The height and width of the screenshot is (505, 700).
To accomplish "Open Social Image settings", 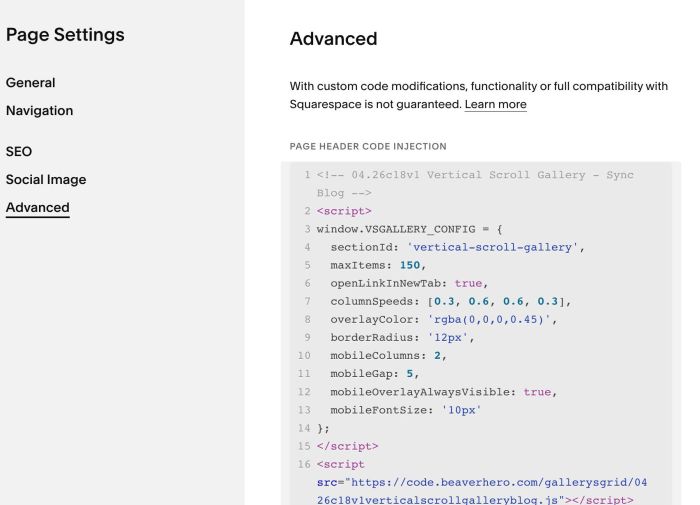I will coord(46,180).
